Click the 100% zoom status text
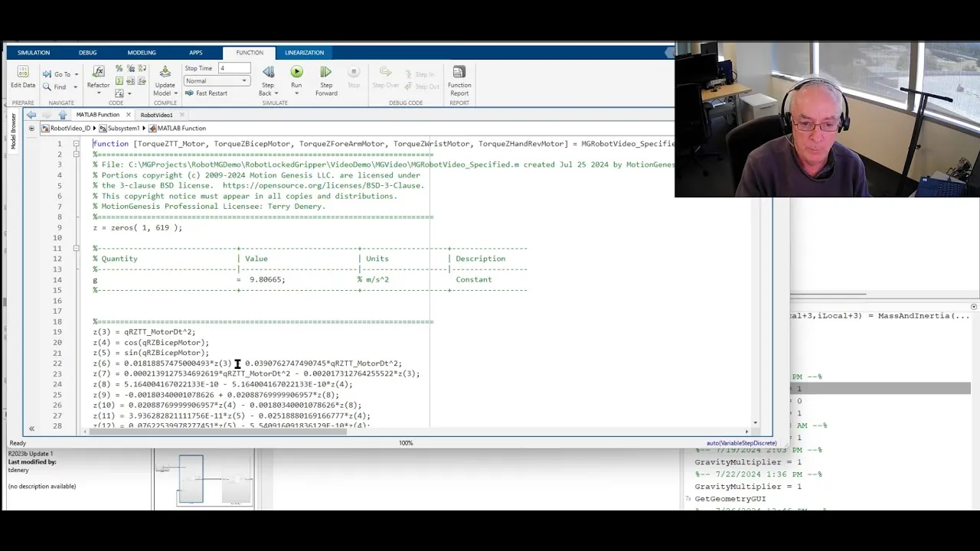 pos(406,443)
